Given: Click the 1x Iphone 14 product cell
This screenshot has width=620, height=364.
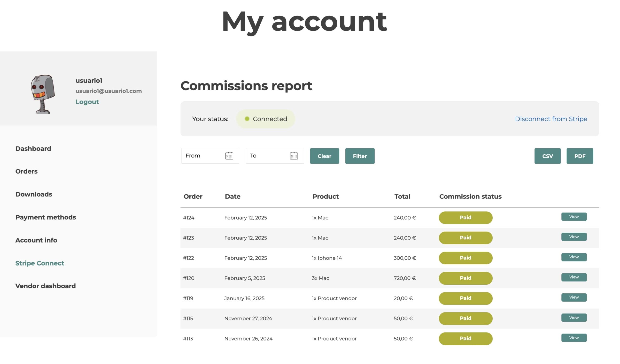Looking at the screenshot, I should [x=327, y=258].
